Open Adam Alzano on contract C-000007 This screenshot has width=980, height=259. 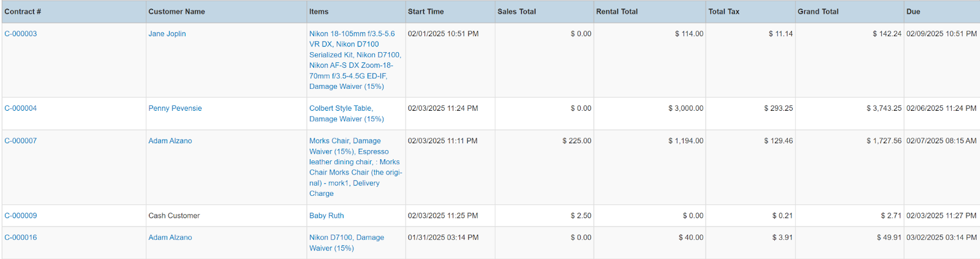170,141
